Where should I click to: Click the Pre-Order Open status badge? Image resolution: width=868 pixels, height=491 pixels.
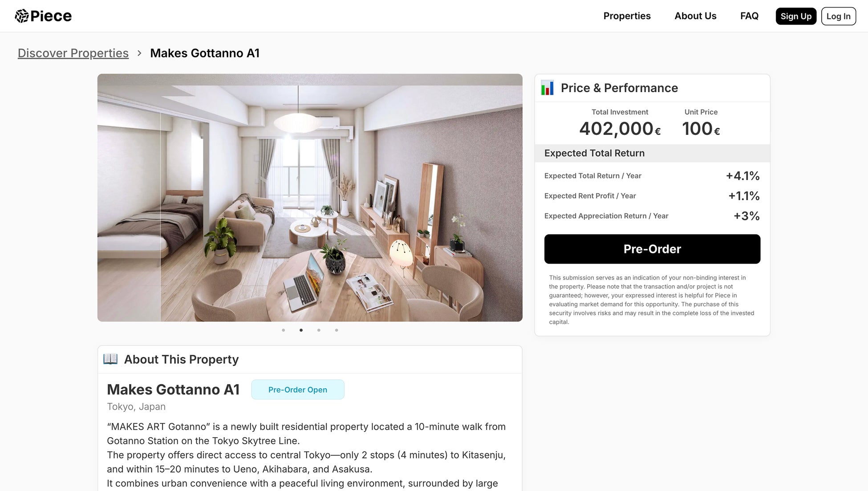[x=298, y=390]
